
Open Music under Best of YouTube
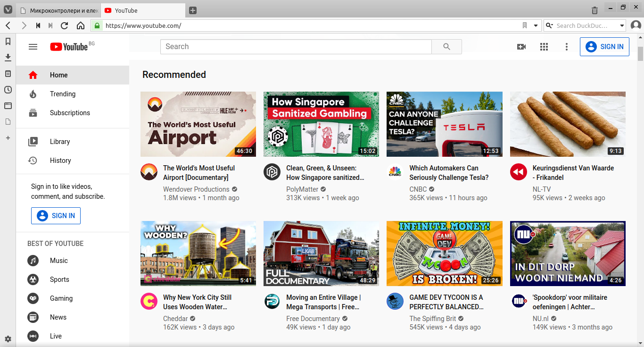(73, 261)
